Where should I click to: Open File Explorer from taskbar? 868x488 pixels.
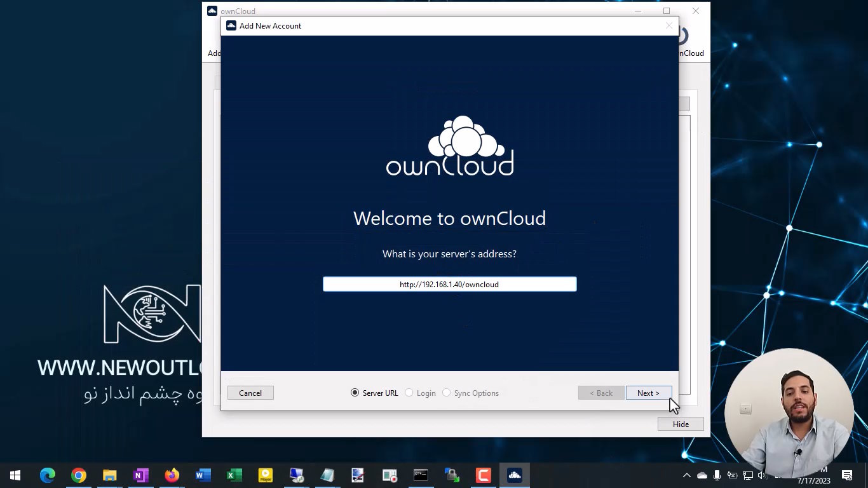coord(110,475)
